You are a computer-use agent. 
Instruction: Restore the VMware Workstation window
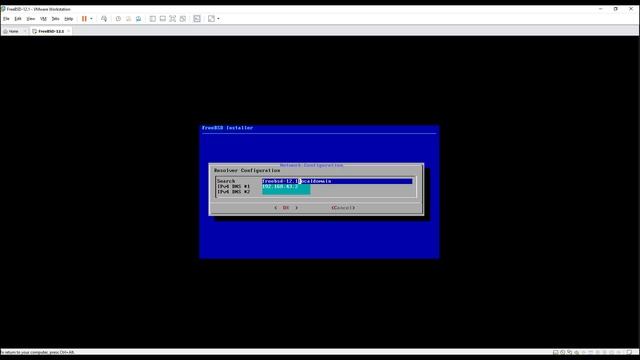pyautogui.click(x=616, y=9)
